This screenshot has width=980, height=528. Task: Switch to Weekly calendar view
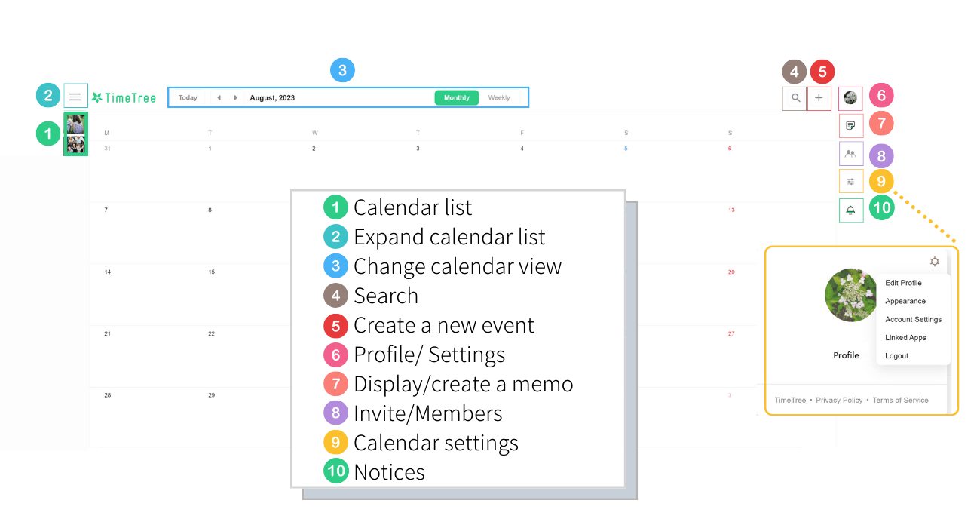[x=500, y=97]
